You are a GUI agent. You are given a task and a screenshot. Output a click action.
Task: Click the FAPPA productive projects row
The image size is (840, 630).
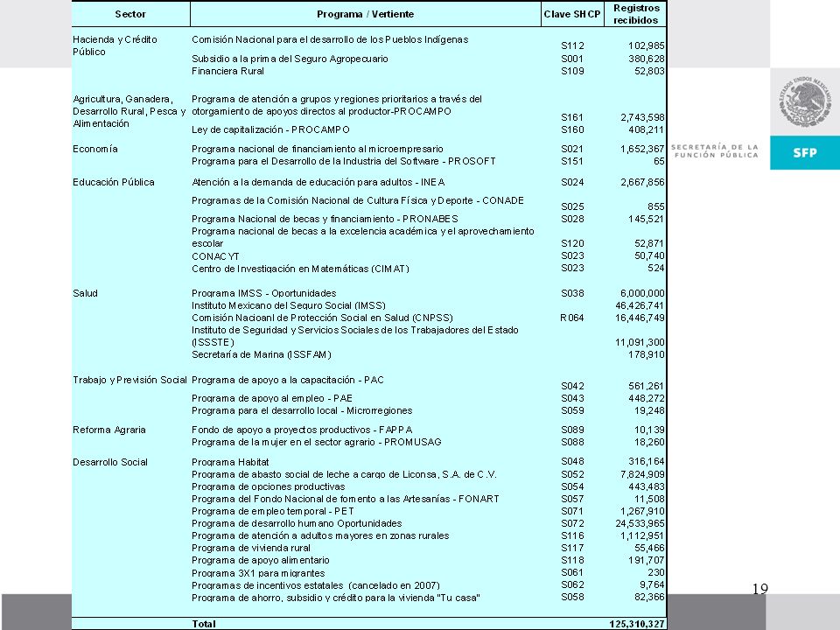click(x=302, y=430)
